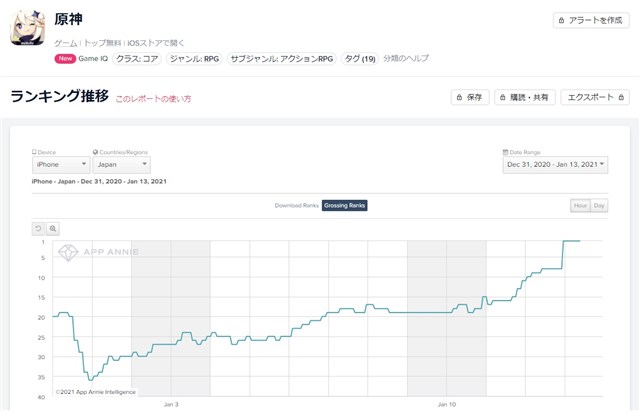Click the iOSストアで開く link
The height and width of the screenshot is (411, 640).
(x=156, y=43)
